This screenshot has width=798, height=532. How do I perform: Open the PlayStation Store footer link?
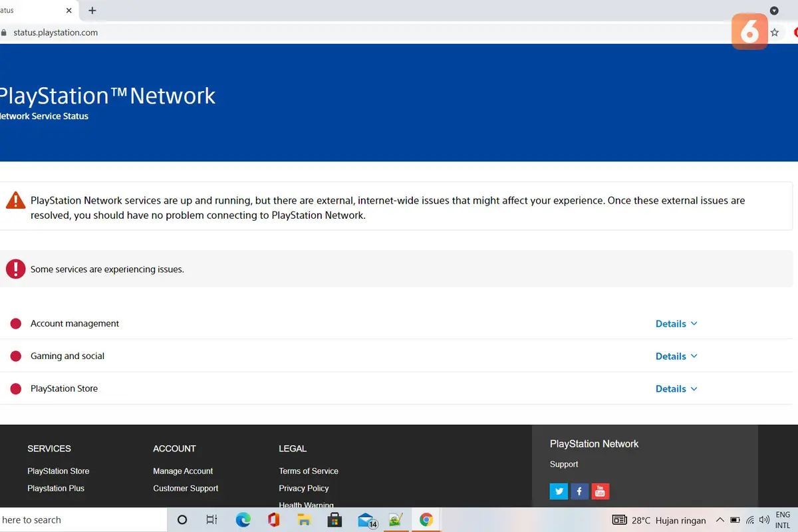(x=59, y=471)
